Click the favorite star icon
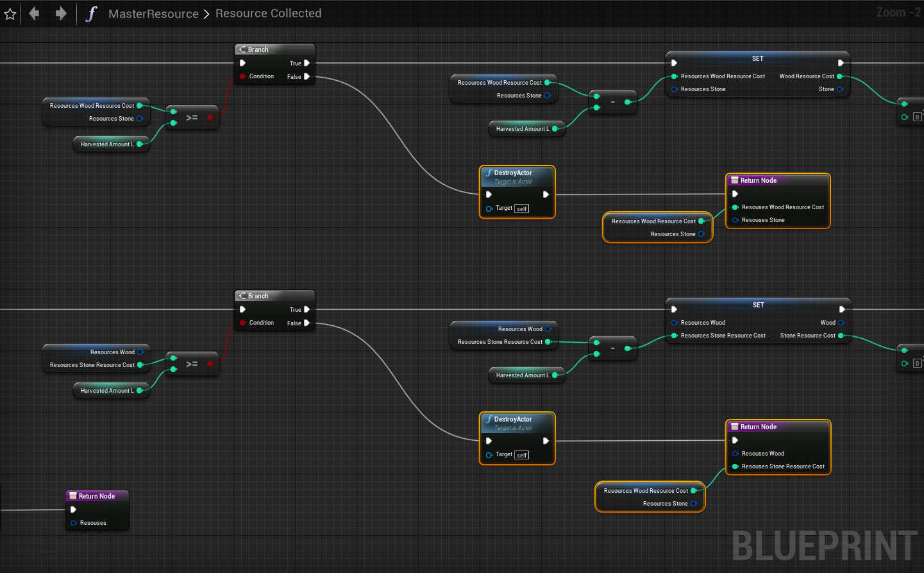This screenshot has height=573, width=924. [x=10, y=13]
